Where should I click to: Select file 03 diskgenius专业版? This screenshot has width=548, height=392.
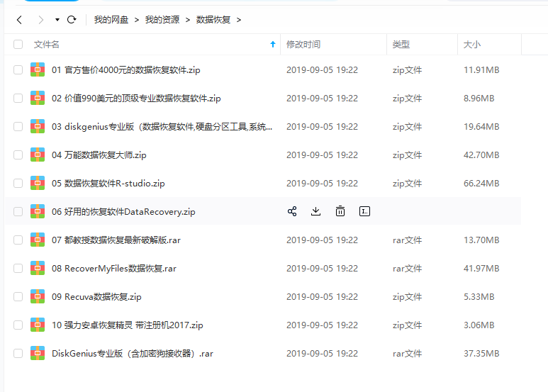click(x=162, y=126)
